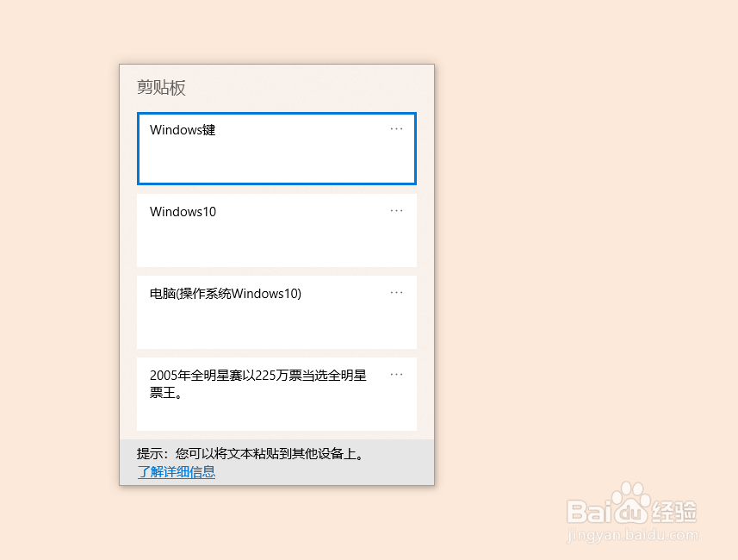Open more options for the "Windows10" clip
The height and width of the screenshot is (560, 738).
396,210
